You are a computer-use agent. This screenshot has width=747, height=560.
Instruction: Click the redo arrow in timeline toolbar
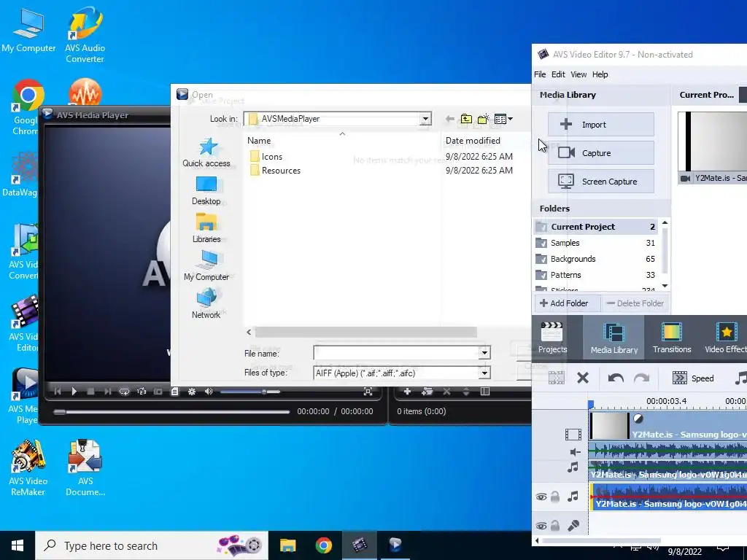(x=642, y=378)
